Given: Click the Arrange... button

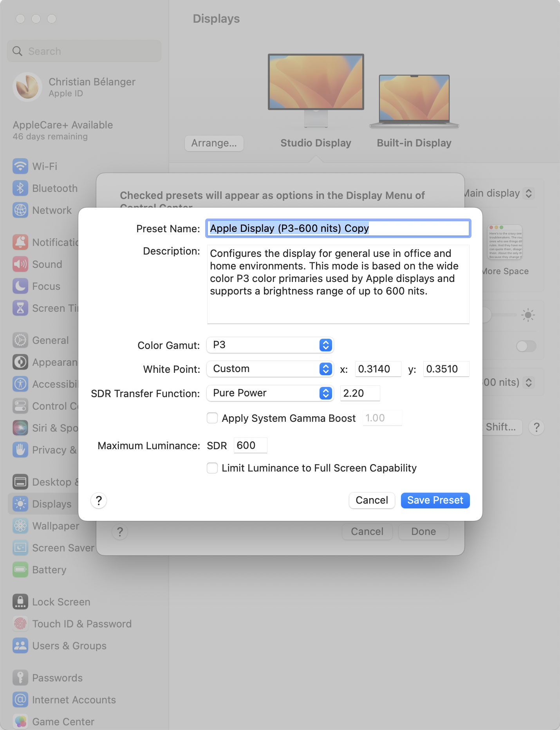Looking at the screenshot, I should pos(214,143).
